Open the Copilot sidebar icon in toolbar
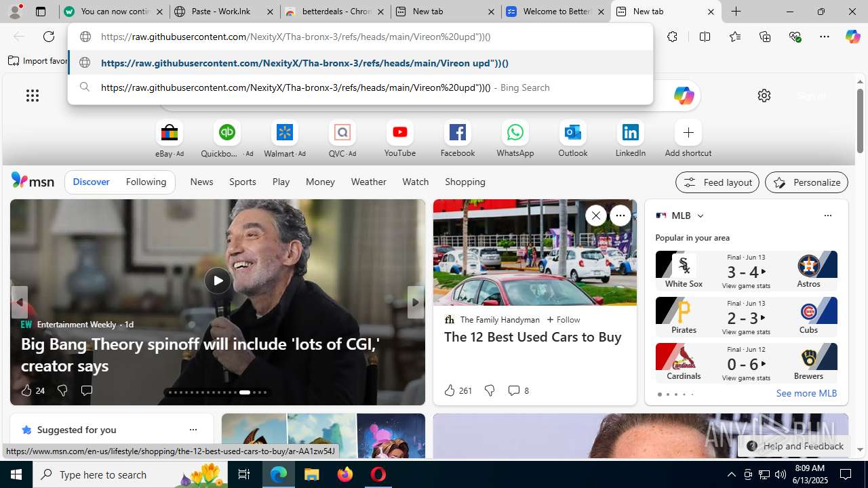The width and height of the screenshot is (868, 488). (x=852, y=37)
